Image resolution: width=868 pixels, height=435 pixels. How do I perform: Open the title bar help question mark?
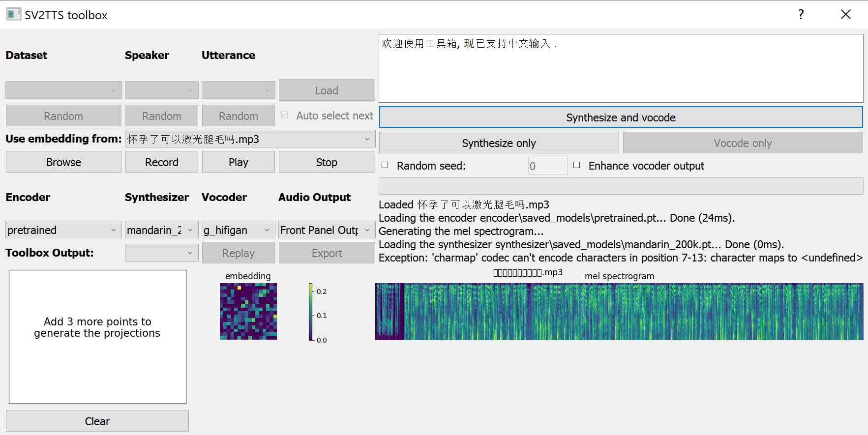[801, 15]
